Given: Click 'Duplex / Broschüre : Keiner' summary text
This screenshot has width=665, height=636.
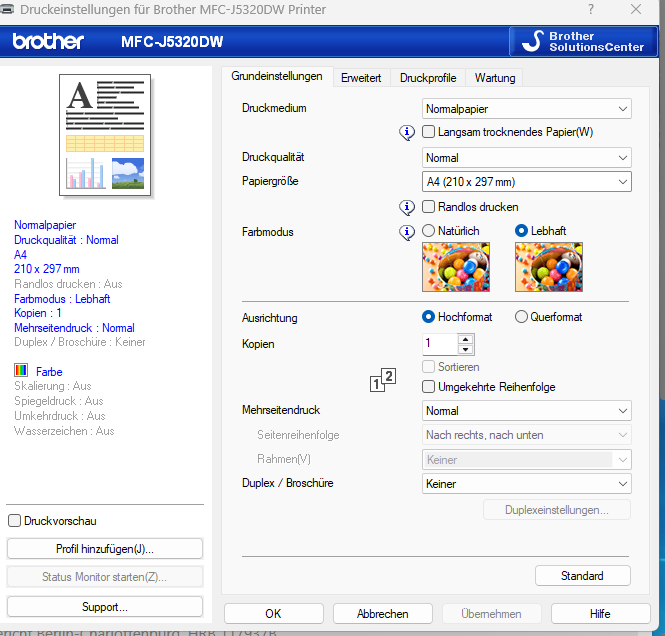Looking at the screenshot, I should pos(80,342).
